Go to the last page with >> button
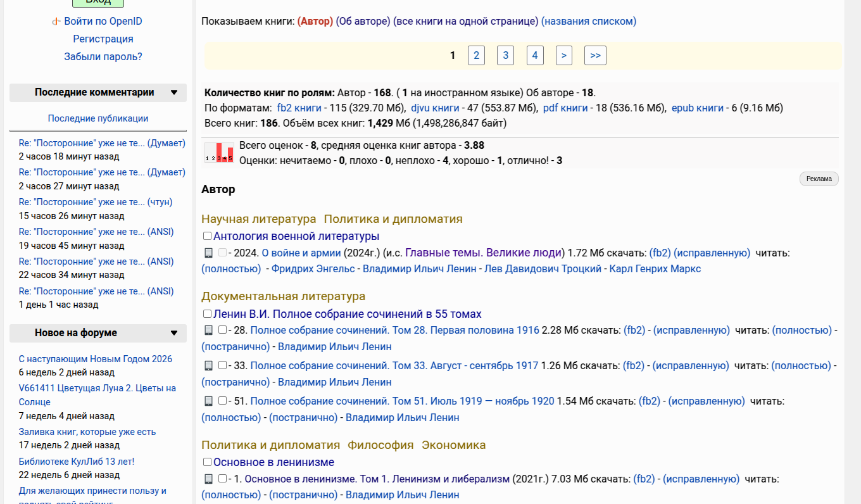Screen dimensions: 861x504 coord(595,56)
